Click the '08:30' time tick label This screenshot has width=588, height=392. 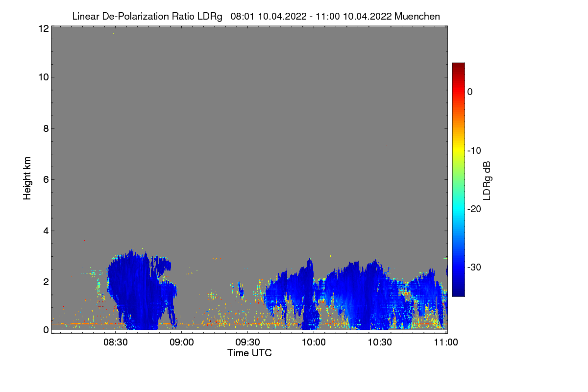116,343
